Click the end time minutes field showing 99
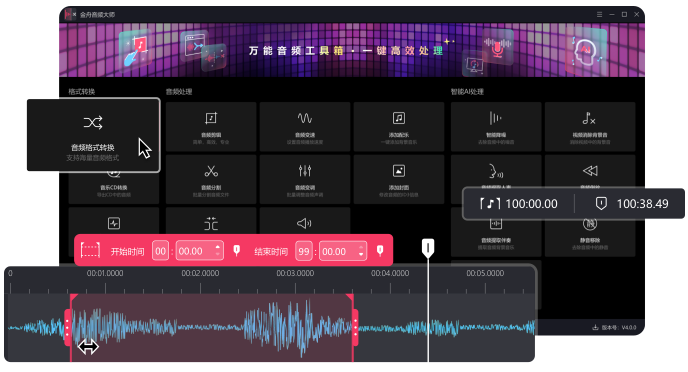Screen dimensions: 688x372 click(x=304, y=251)
